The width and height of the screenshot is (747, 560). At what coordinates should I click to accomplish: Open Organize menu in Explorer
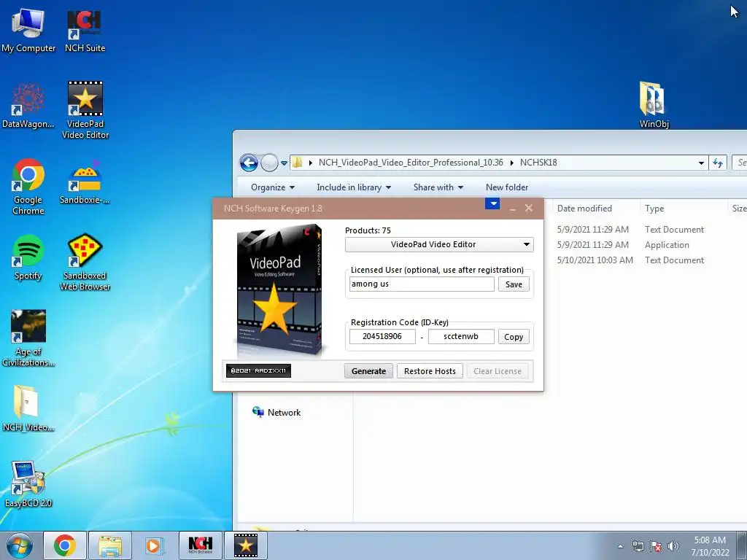[273, 187]
